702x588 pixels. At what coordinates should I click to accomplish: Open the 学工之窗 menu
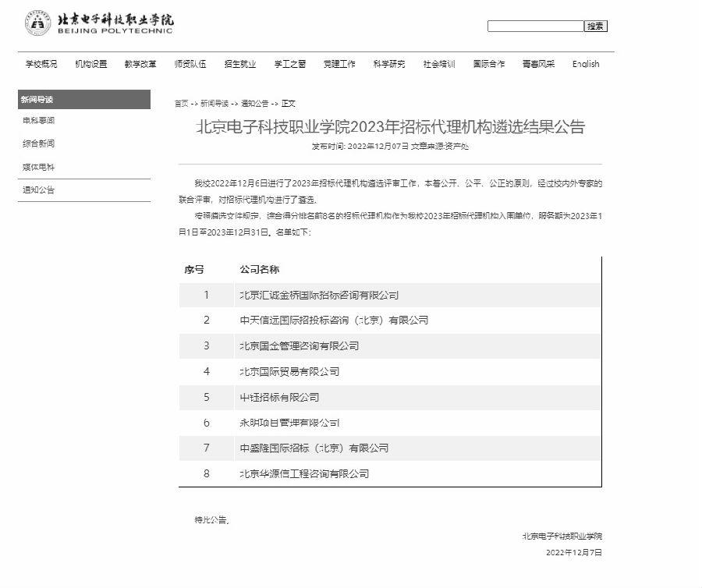click(289, 64)
